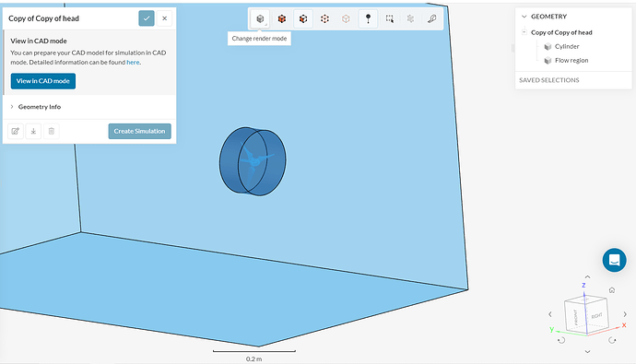
Task: Select the Flow region part in the tree
Action: point(571,61)
